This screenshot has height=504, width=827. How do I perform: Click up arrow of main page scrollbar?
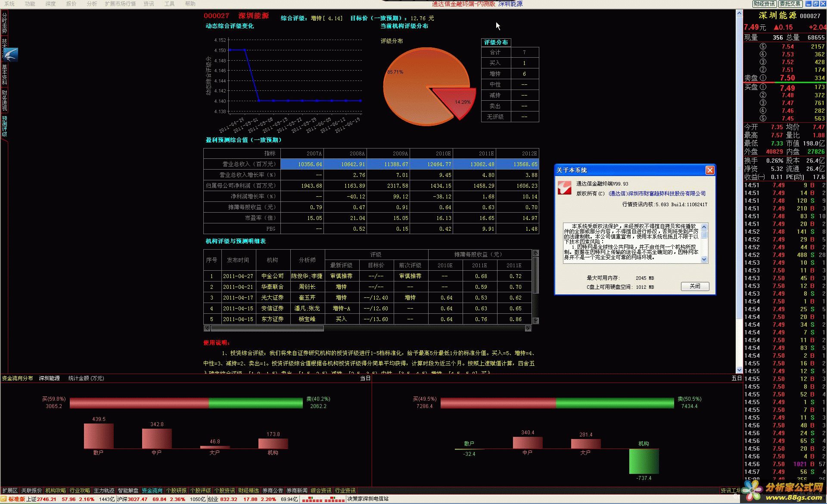pyautogui.click(x=740, y=12)
